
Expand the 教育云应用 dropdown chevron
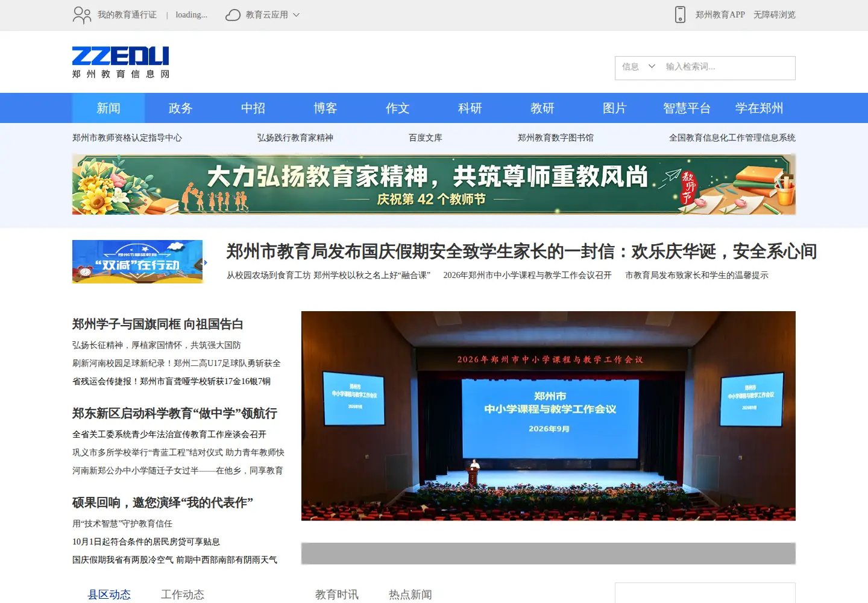296,15
